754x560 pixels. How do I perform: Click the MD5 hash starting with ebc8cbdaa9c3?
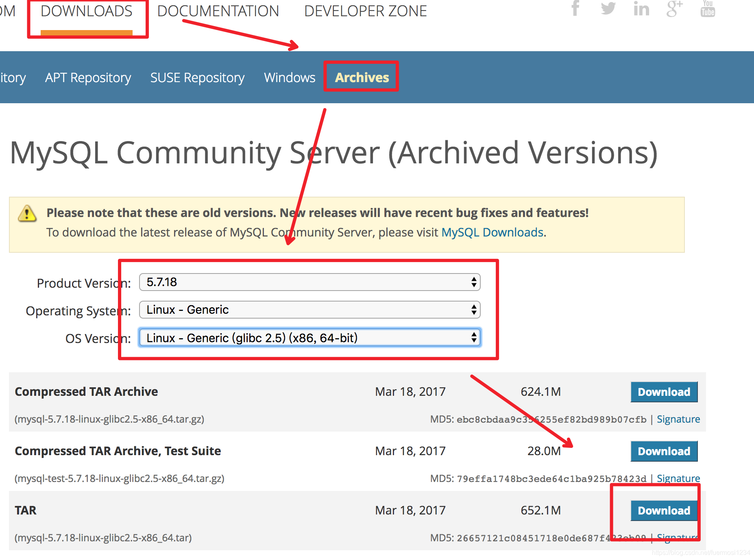[x=551, y=419]
